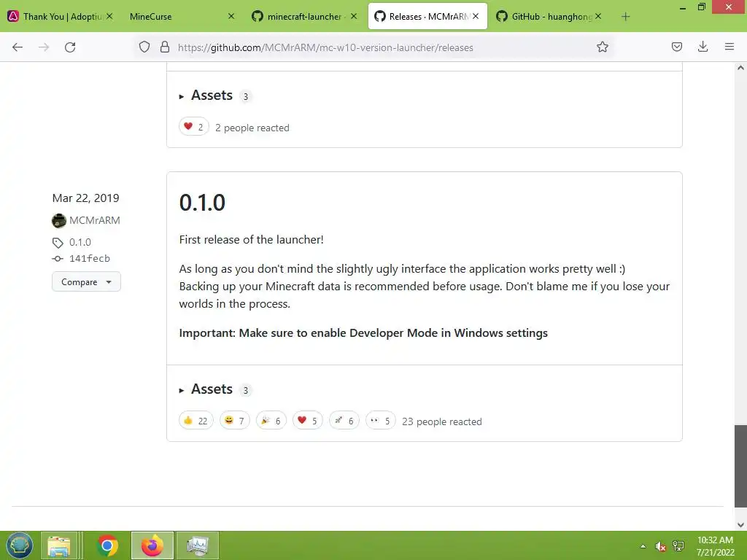Save page to Pocket icon
Image resolution: width=747 pixels, height=560 pixels.
point(677,47)
